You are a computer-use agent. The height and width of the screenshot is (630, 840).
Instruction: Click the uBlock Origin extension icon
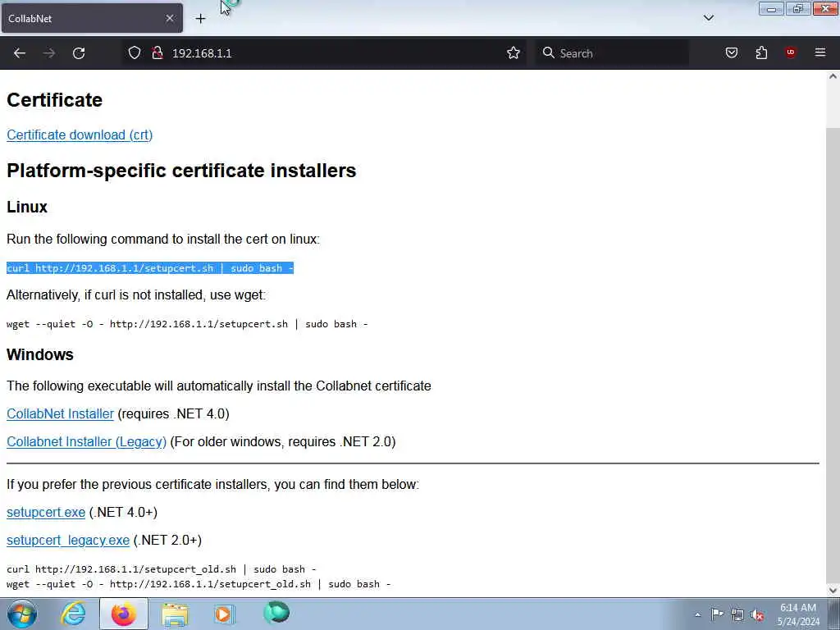[791, 52]
